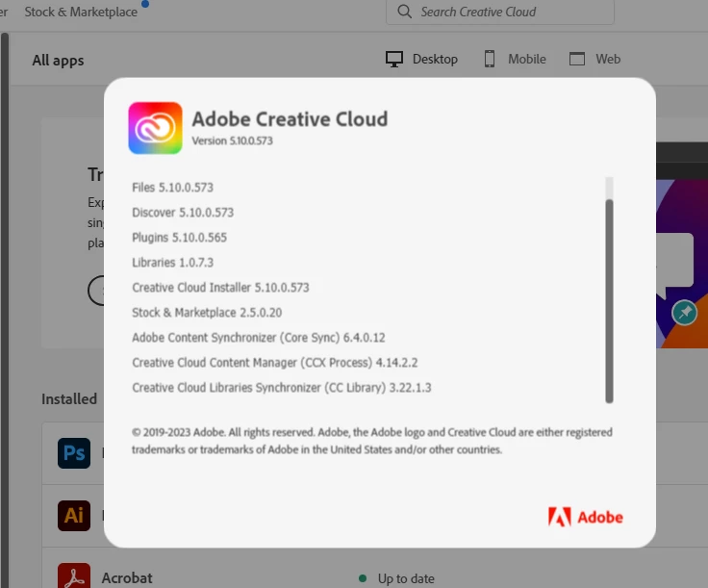Switch to the Desktop apps tab

pos(421,59)
